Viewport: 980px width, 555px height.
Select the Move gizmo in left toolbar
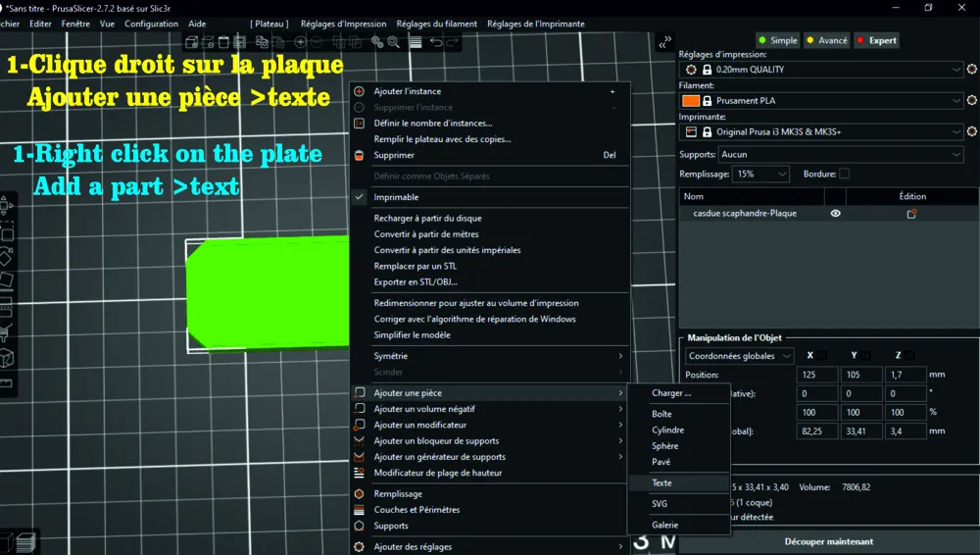(x=7, y=205)
